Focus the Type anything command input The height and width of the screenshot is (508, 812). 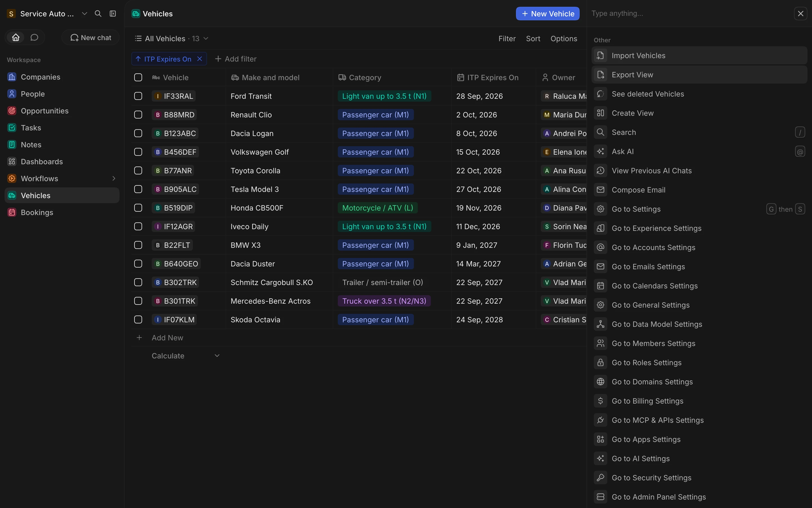(x=690, y=14)
